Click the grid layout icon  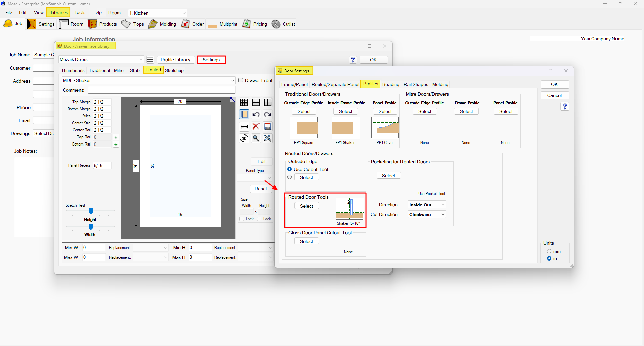(x=244, y=102)
